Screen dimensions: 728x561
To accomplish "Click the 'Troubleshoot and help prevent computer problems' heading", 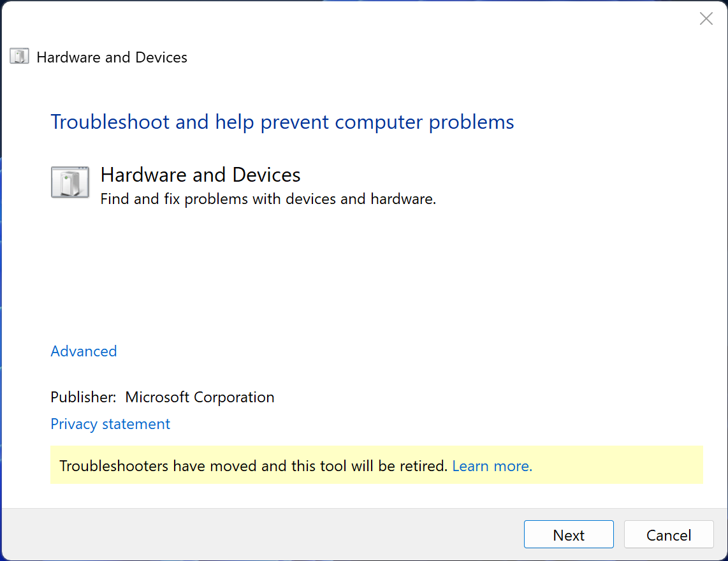I will (282, 122).
